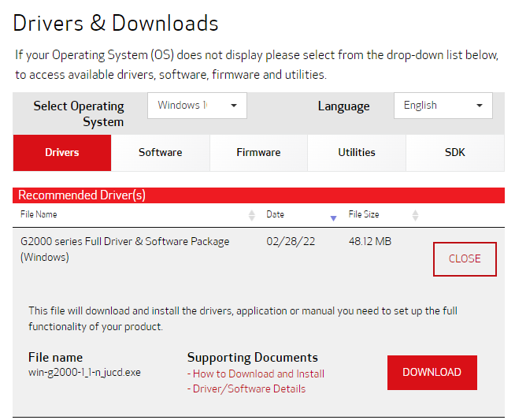Click the File Size column header
This screenshot has height=420, width=515.
(x=364, y=214)
